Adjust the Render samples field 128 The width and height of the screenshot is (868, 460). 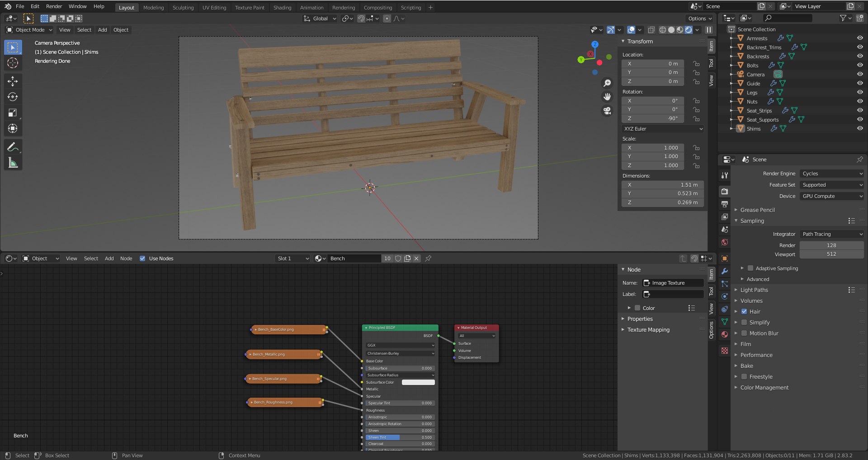(832, 245)
